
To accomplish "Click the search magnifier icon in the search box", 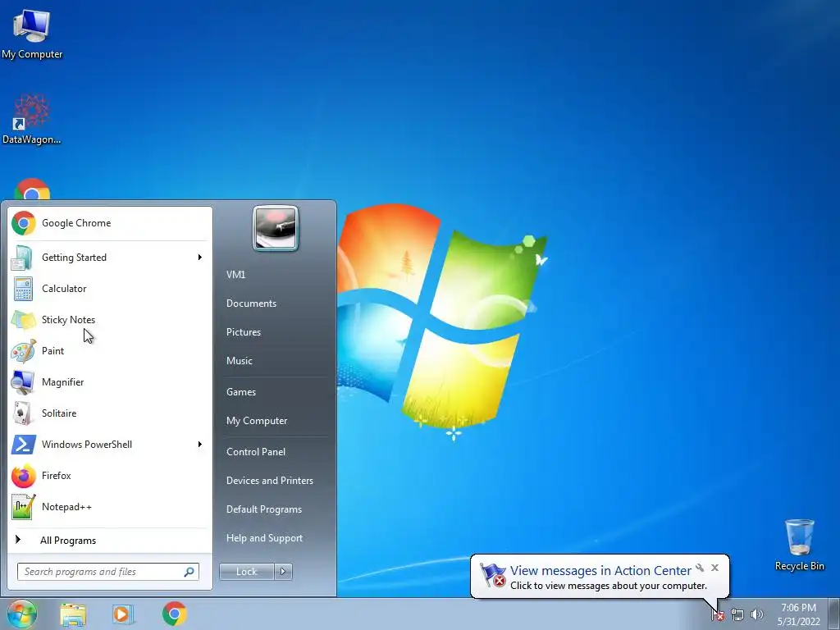I will (189, 572).
